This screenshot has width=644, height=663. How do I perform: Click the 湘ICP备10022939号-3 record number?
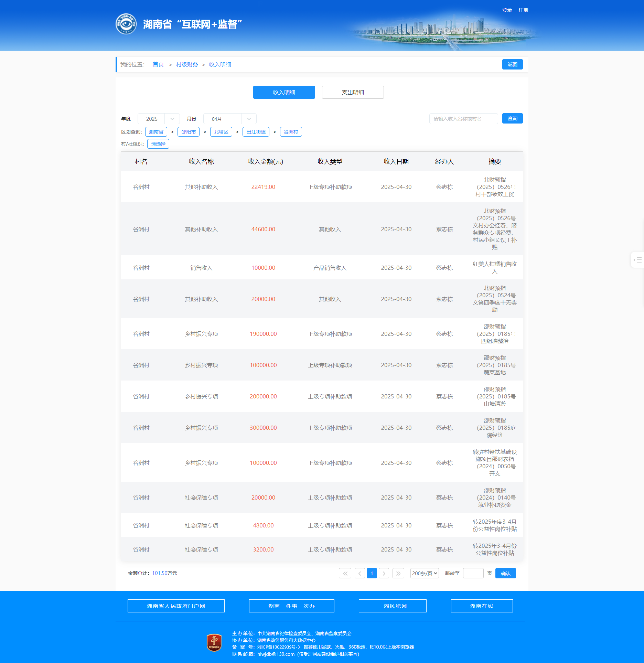coord(279,647)
